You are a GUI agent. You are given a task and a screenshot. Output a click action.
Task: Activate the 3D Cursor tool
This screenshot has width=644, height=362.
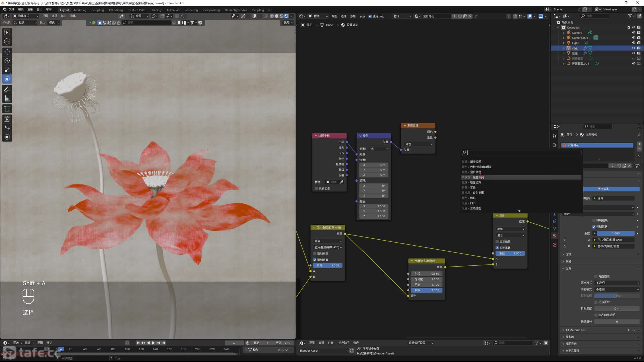(x=7, y=42)
